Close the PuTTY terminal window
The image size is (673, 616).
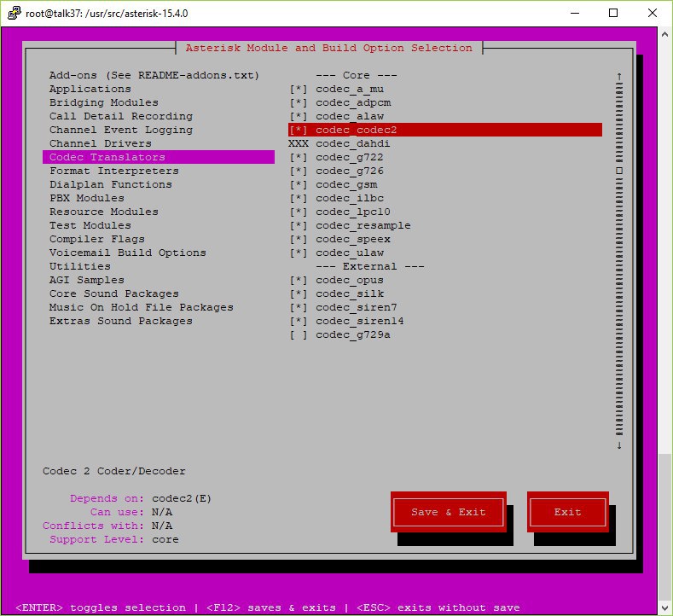[653, 13]
